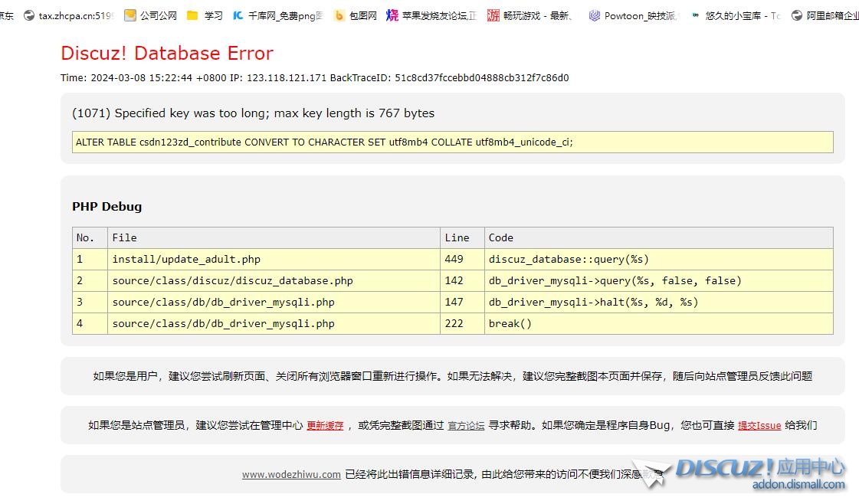Open the tax.zhcpa.cn bookmark
The height and width of the screenshot is (504, 859).
[x=67, y=15]
